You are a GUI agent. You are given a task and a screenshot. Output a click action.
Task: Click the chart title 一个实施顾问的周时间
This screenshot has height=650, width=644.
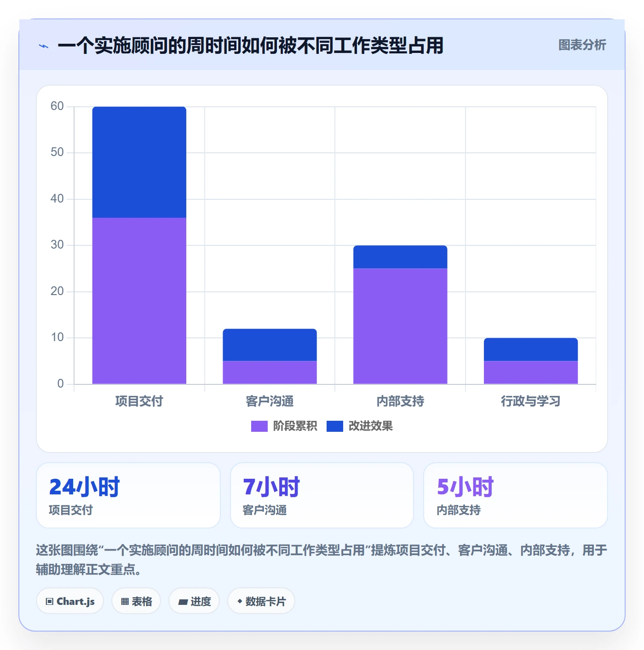coord(250,46)
